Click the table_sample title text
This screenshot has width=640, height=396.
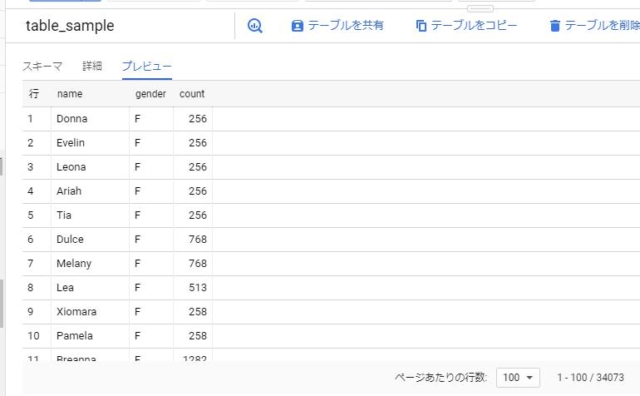pos(70,26)
